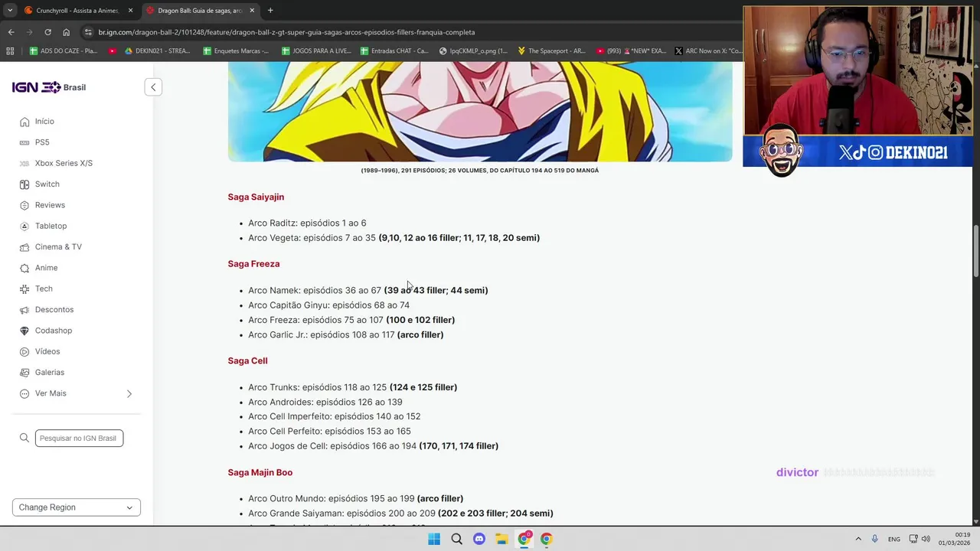The image size is (980, 551).
Task: Close the Crunchyroll tab
Action: tap(130, 11)
